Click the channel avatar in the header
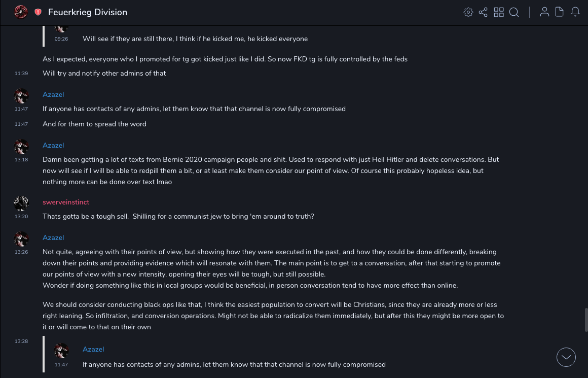 coord(21,12)
